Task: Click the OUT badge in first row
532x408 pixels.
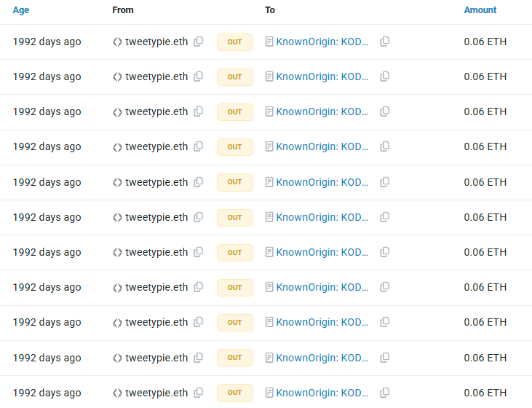Action: click(235, 42)
